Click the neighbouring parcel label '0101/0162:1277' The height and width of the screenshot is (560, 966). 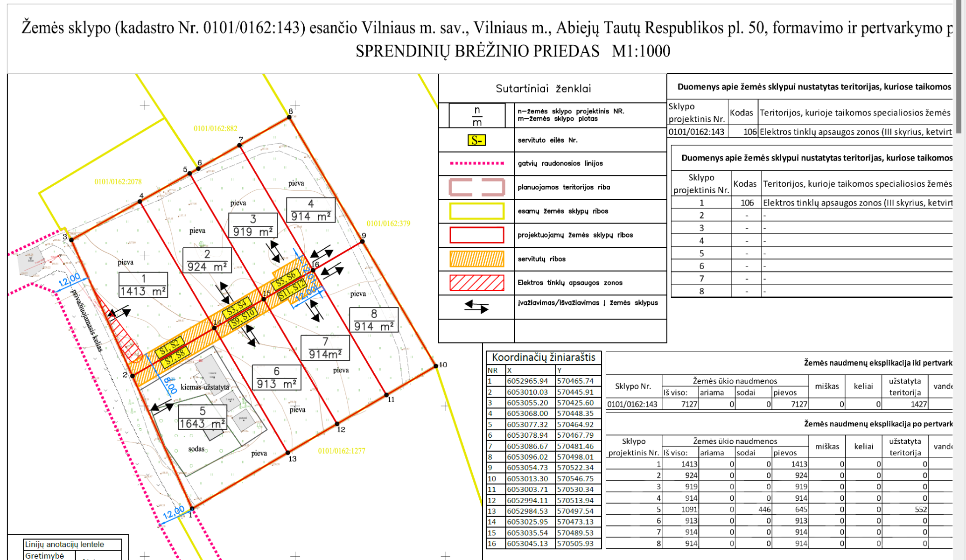point(342,451)
